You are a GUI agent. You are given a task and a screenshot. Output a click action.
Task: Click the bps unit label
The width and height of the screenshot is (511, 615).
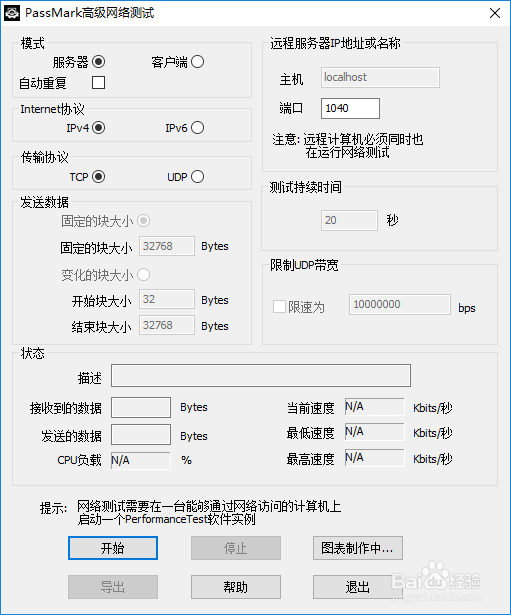click(x=467, y=308)
